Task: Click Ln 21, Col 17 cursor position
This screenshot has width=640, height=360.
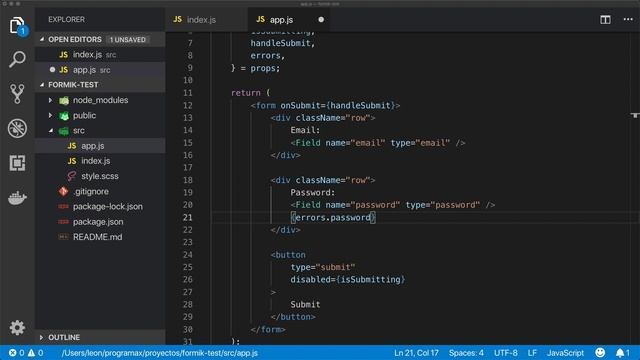Action: pos(416,353)
